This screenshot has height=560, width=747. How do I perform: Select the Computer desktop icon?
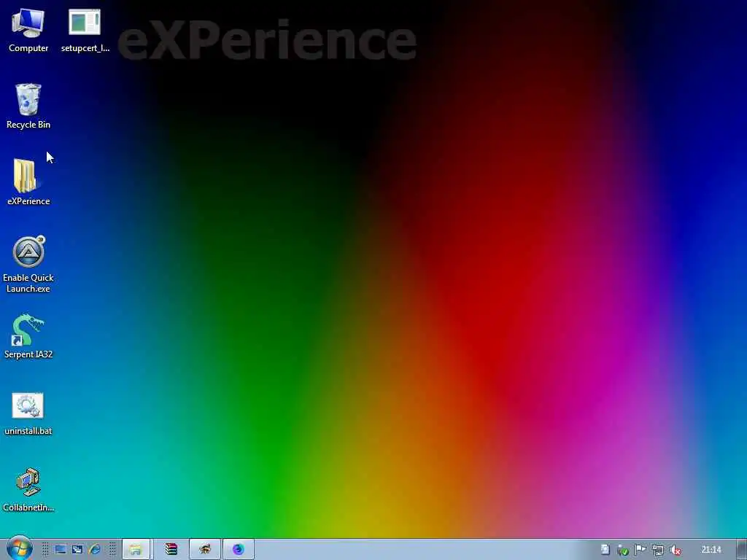[28, 31]
